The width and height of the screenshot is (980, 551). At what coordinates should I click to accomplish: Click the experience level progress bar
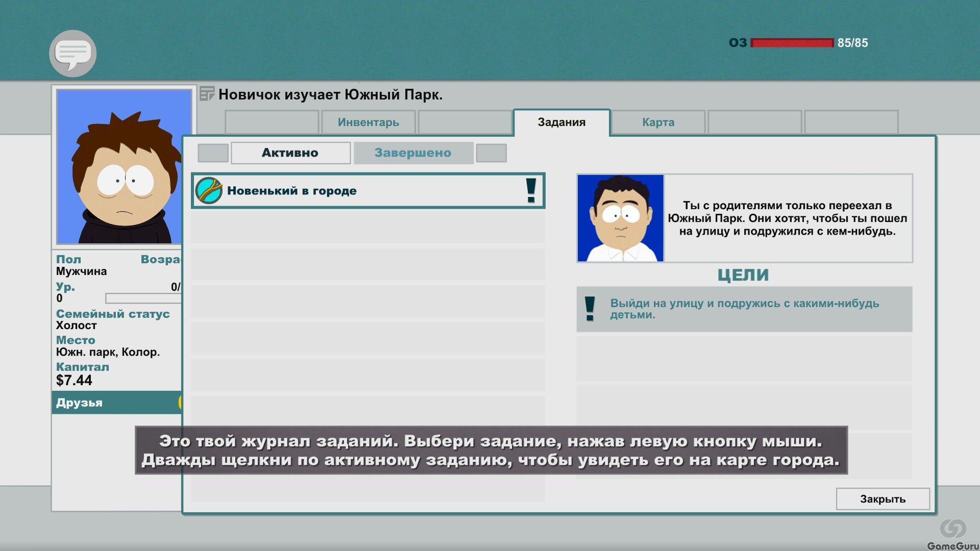(x=143, y=298)
